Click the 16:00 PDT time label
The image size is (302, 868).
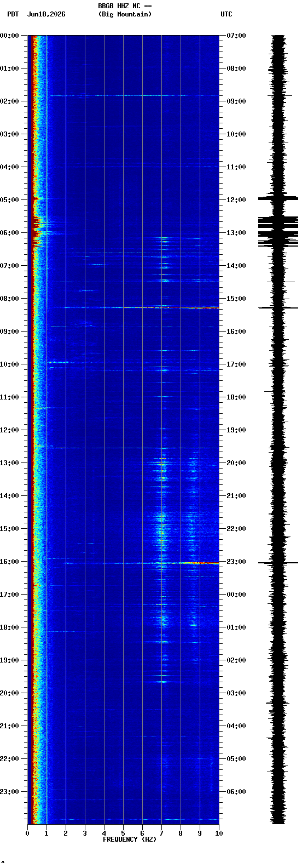coord(10,562)
